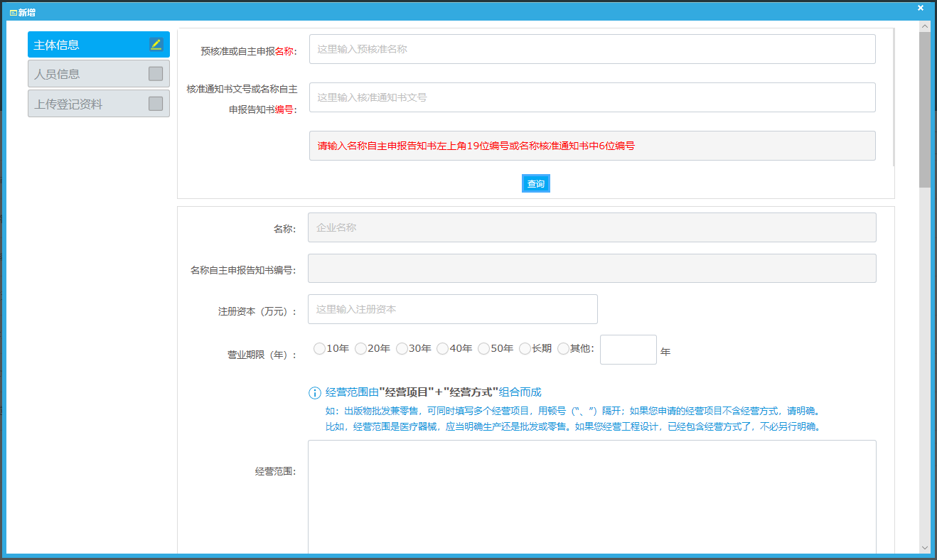Viewport: 937px width, 560px height.
Task: Click the 核准通知书文号 input box
Action: click(591, 97)
